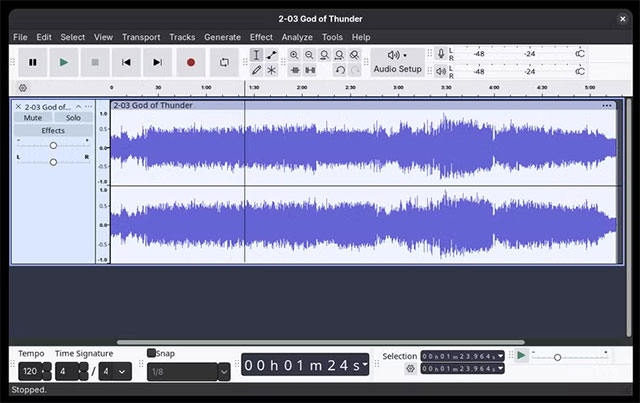Open the Edit menu

(44, 37)
